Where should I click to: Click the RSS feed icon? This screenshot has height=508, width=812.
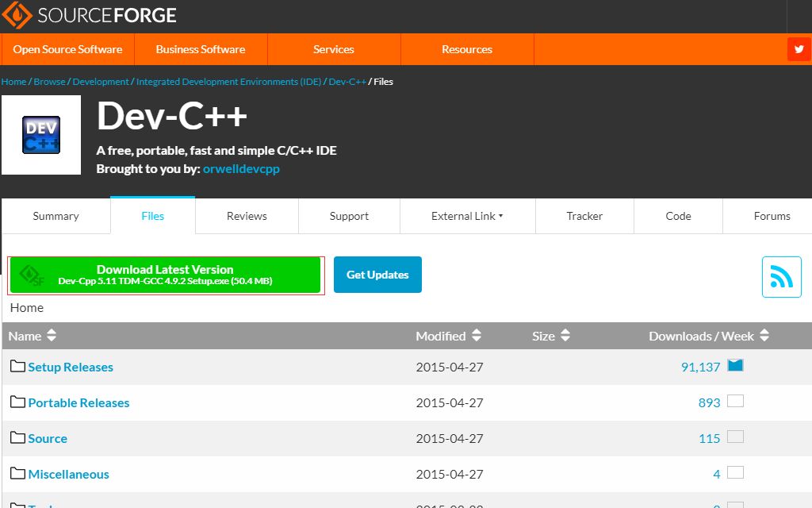pyautogui.click(x=781, y=277)
